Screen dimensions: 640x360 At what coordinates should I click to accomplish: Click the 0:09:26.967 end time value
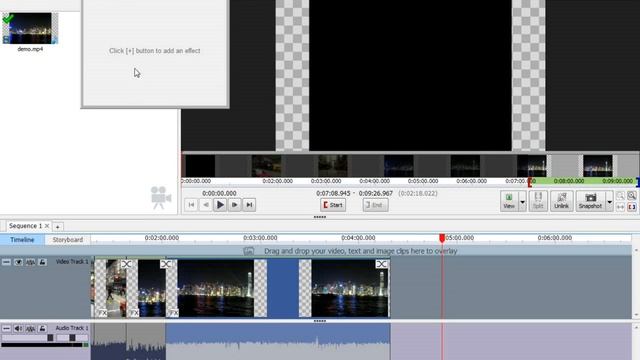[376, 193]
